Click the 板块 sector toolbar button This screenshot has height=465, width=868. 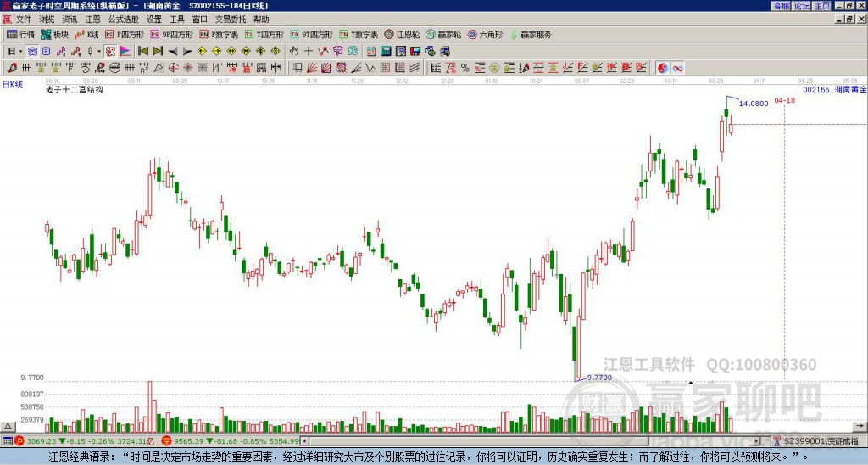55,34
